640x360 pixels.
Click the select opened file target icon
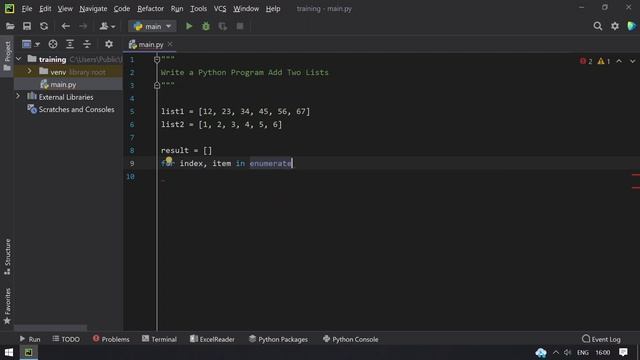(53, 44)
